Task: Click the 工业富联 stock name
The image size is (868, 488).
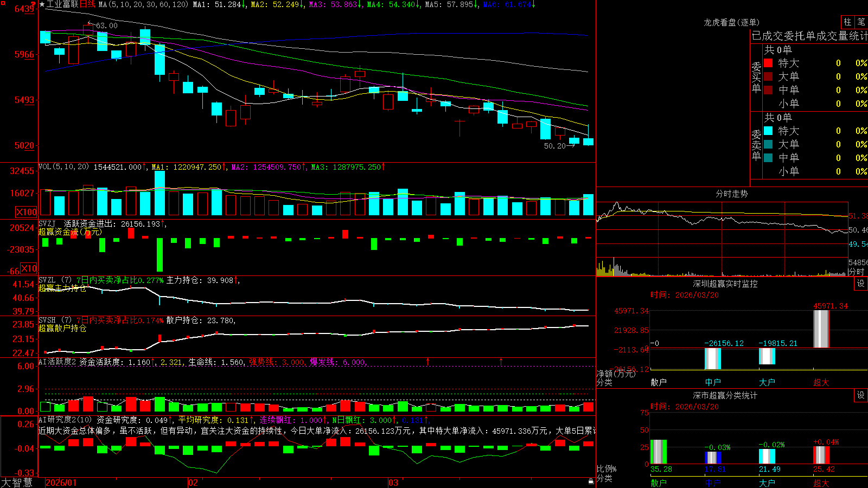Action: (x=62, y=4)
